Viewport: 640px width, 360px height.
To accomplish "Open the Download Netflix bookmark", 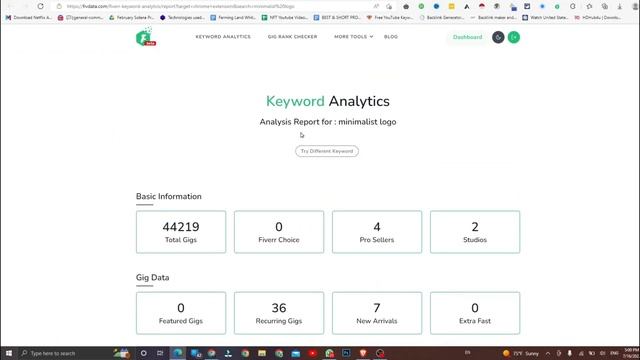I will click(x=29, y=18).
